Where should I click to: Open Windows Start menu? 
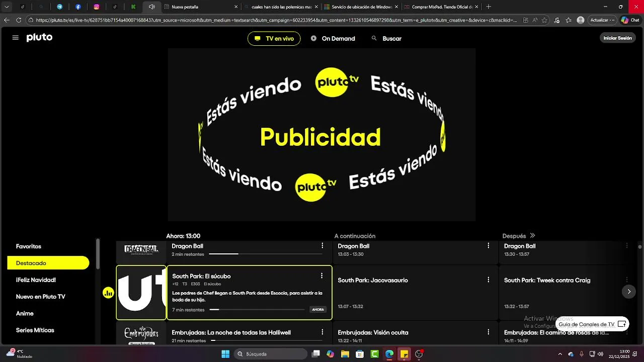(x=225, y=354)
